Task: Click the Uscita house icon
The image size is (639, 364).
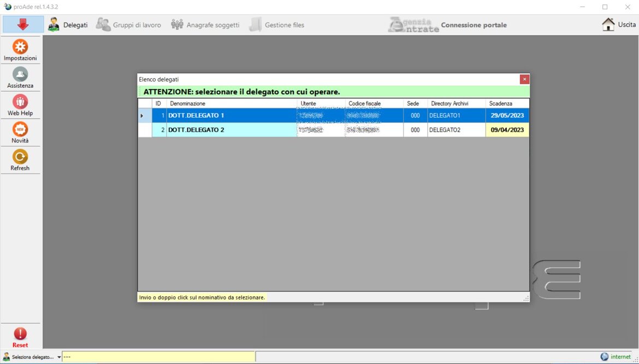Action: (608, 25)
